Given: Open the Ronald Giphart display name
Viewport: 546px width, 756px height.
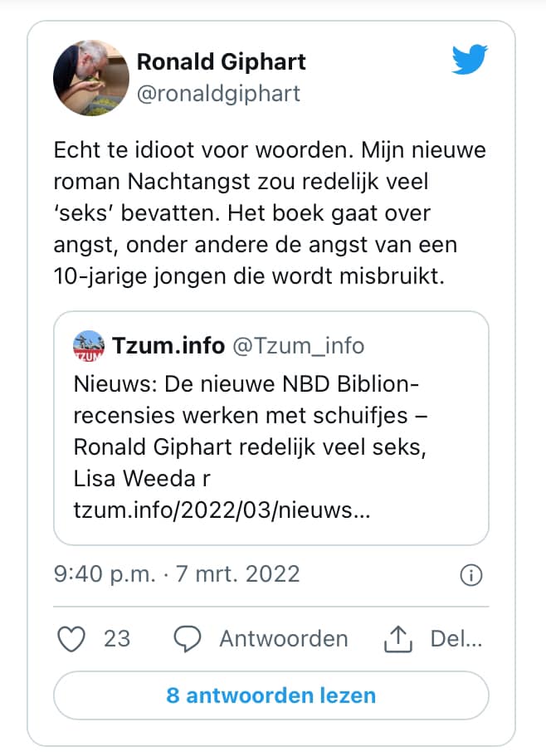Looking at the screenshot, I should point(221,61).
